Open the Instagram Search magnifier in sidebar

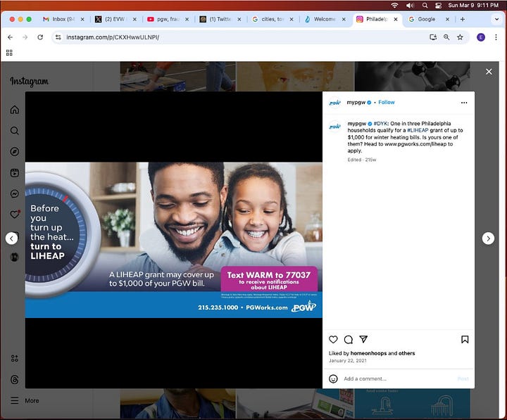(15, 131)
